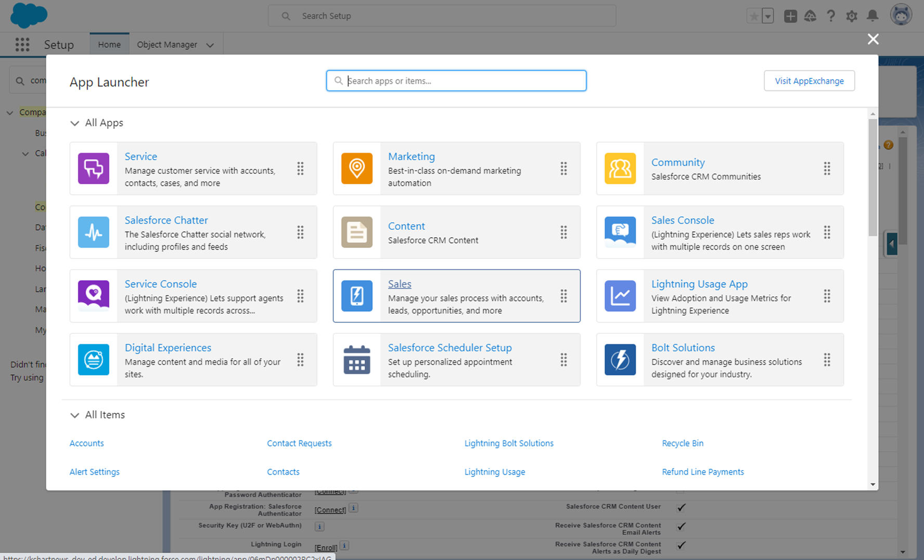Image resolution: width=924 pixels, height=560 pixels.
Task: Click the info icon beside Security Key
Action: click(319, 527)
